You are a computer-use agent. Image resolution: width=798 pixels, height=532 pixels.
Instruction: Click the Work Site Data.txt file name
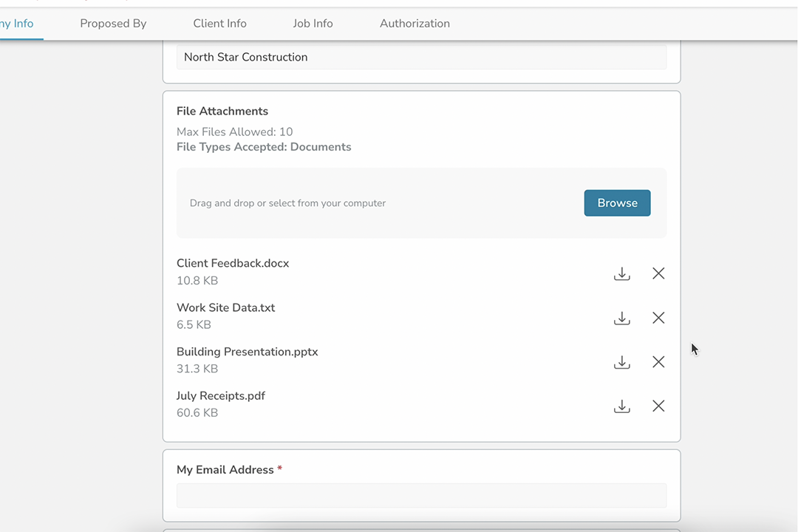point(225,307)
